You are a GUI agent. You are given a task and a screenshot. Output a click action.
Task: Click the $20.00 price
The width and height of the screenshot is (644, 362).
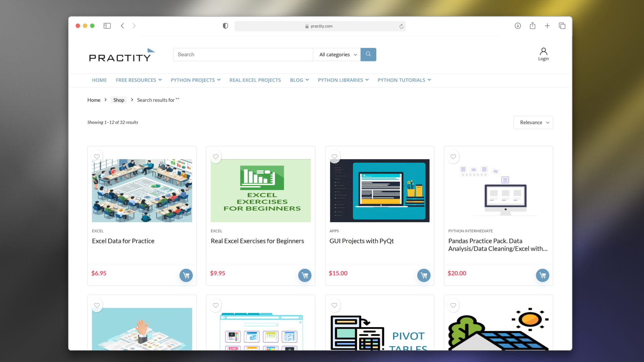tap(457, 273)
